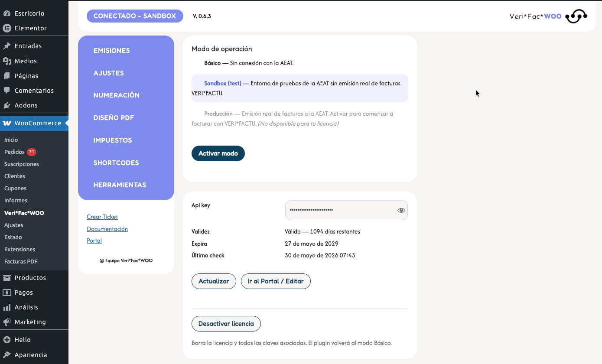The image size is (602, 364).
Task: Switch to SHORTCODES section
Action: click(x=116, y=163)
